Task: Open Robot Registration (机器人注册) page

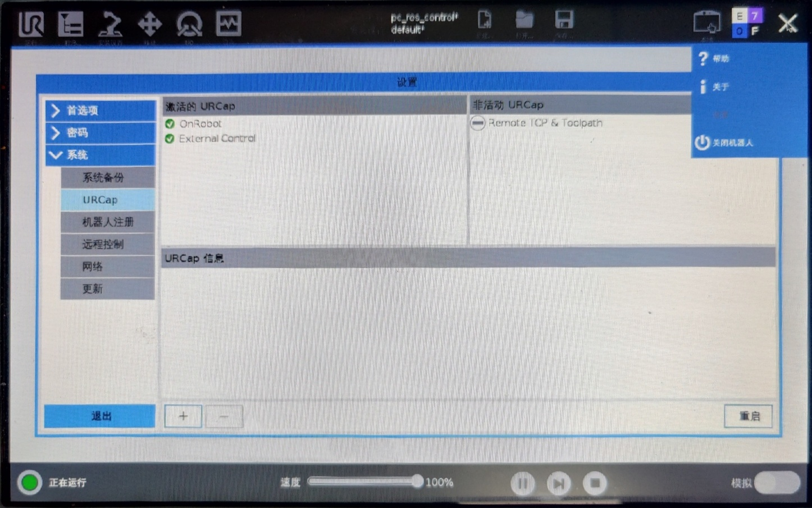Action: [x=108, y=222]
